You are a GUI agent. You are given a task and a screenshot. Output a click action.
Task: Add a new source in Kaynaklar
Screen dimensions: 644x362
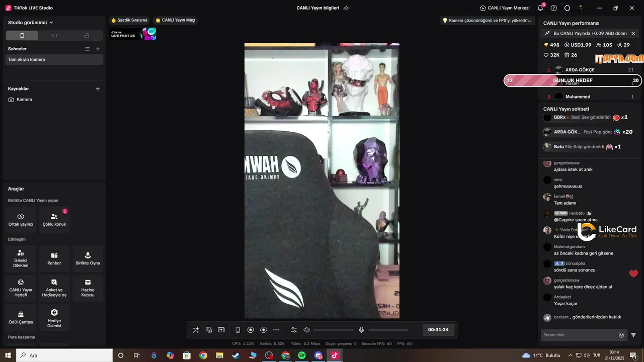coord(98,88)
